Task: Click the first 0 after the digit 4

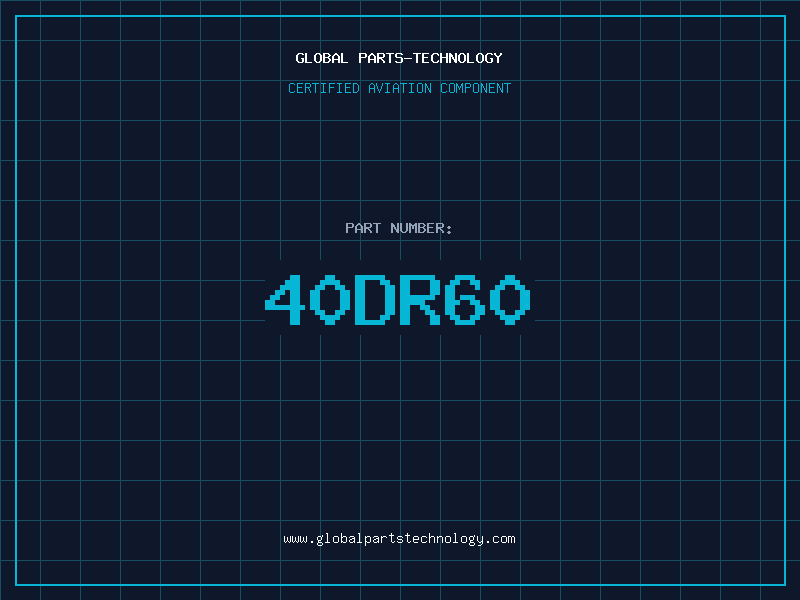Action: pyautogui.click(x=330, y=299)
